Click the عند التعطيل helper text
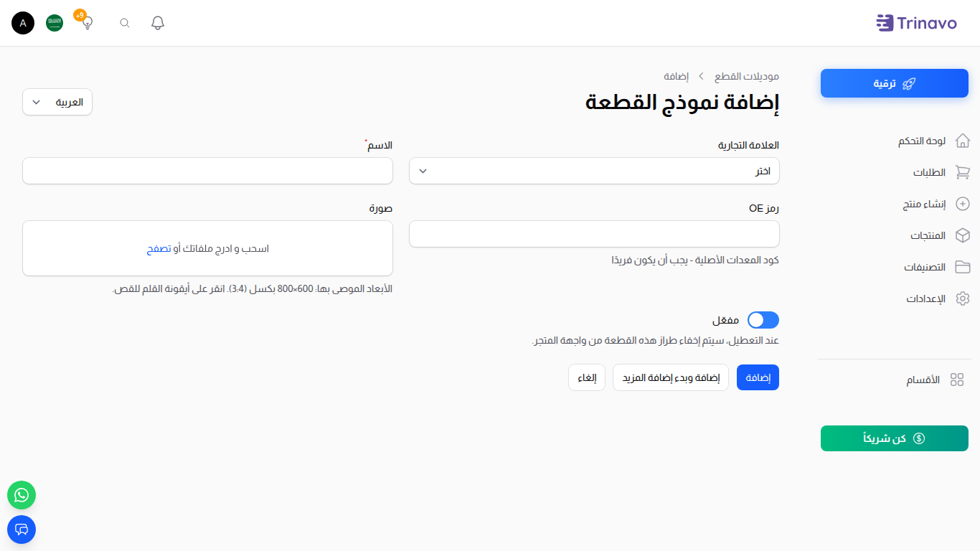The width and height of the screenshot is (980, 551). tap(655, 340)
